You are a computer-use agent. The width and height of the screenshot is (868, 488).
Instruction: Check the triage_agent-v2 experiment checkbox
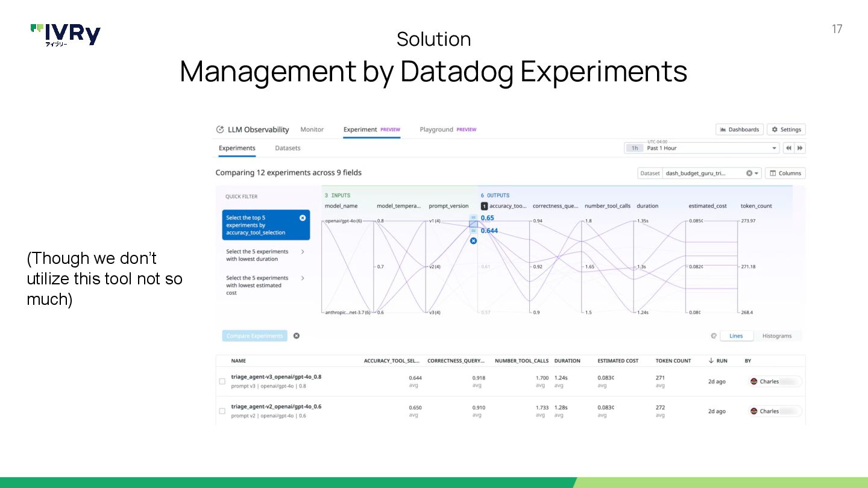coord(222,411)
